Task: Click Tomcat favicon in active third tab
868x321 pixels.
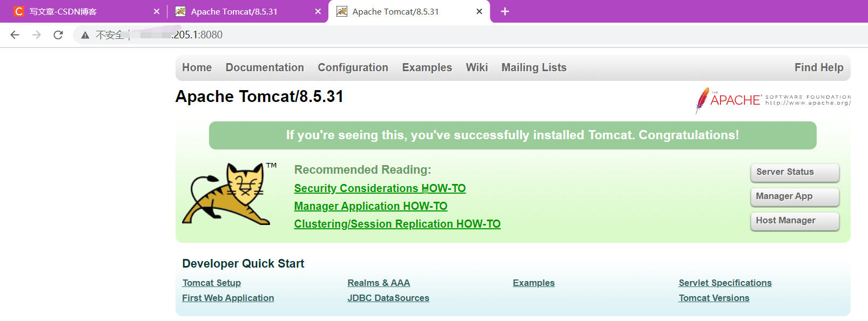Action: click(342, 11)
